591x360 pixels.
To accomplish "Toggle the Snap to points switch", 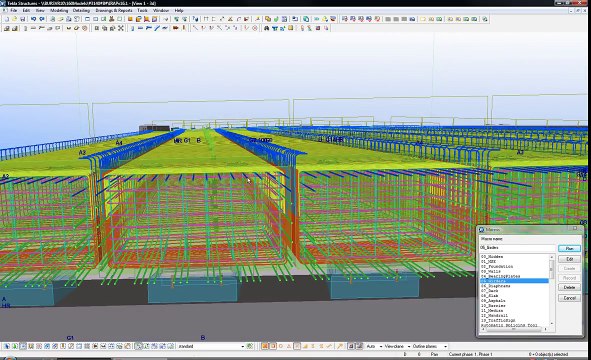I will tap(265, 346).
